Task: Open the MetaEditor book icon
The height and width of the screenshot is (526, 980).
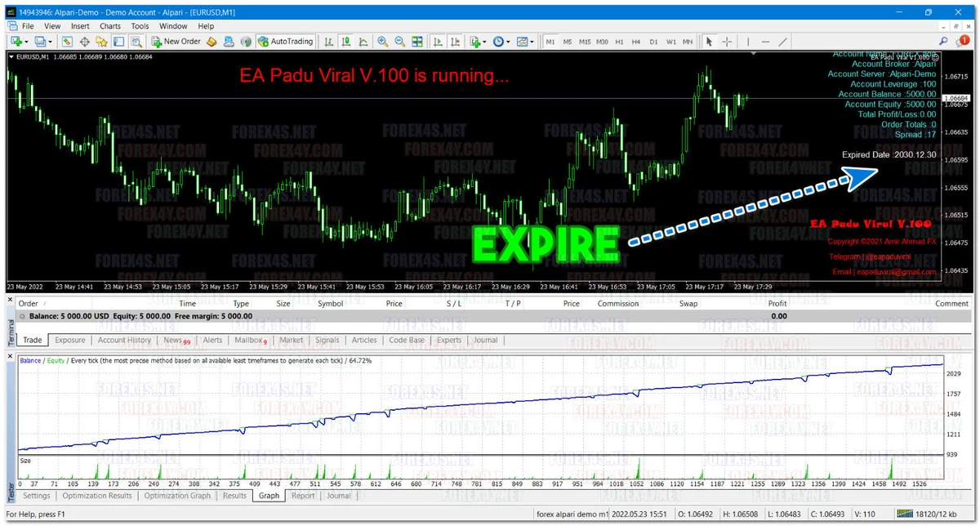Action: (212, 42)
